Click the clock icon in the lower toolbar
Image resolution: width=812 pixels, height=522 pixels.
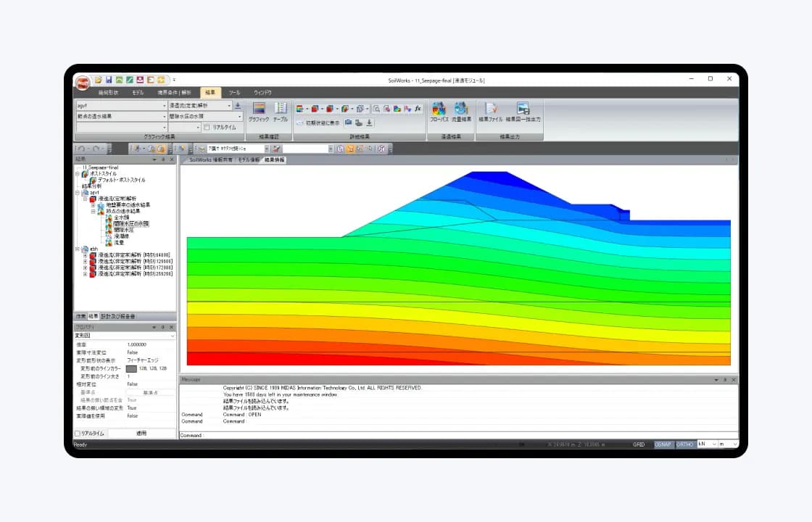point(340,149)
